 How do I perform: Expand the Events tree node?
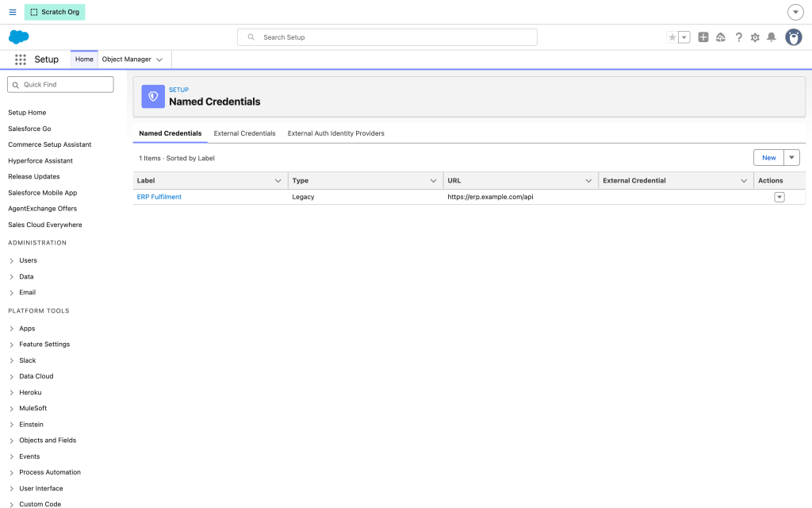(x=11, y=456)
